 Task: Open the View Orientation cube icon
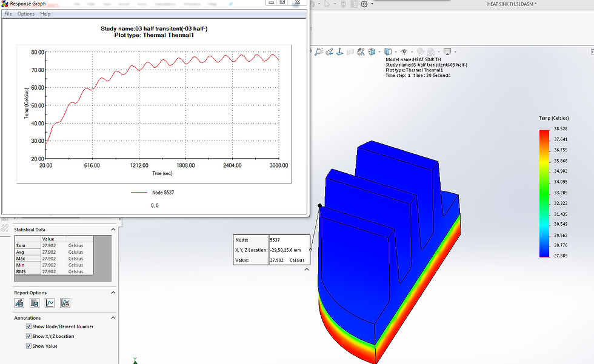pos(373,51)
